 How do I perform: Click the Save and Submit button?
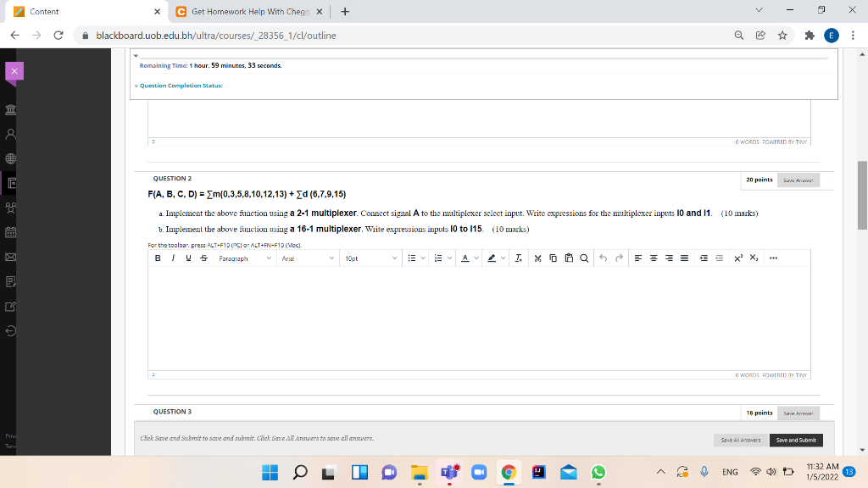[795, 440]
